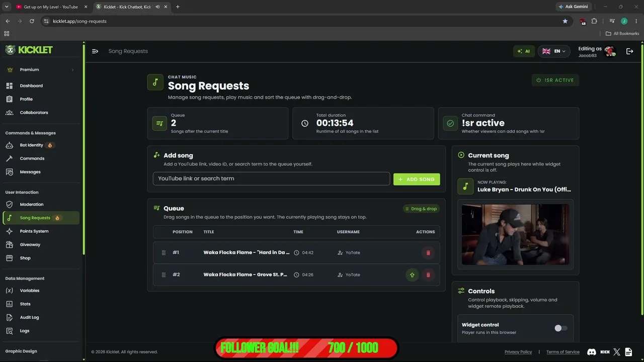Viewport: 644px width, 362px height.
Task: Open the Dashboard icon in sidebar
Action: click(9, 86)
